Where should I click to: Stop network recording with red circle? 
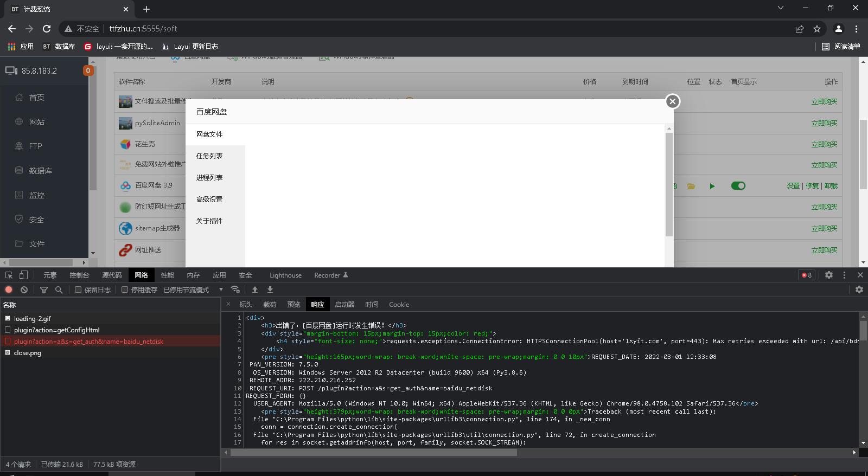click(9, 290)
